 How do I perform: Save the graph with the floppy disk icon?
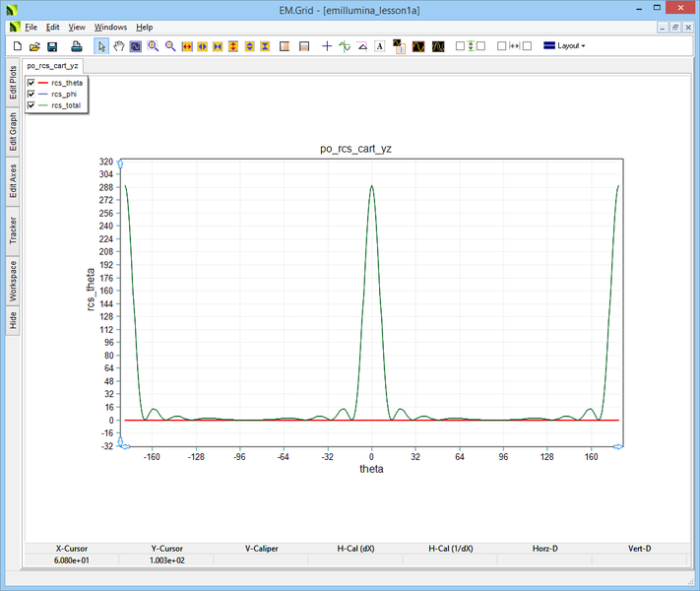point(52,46)
